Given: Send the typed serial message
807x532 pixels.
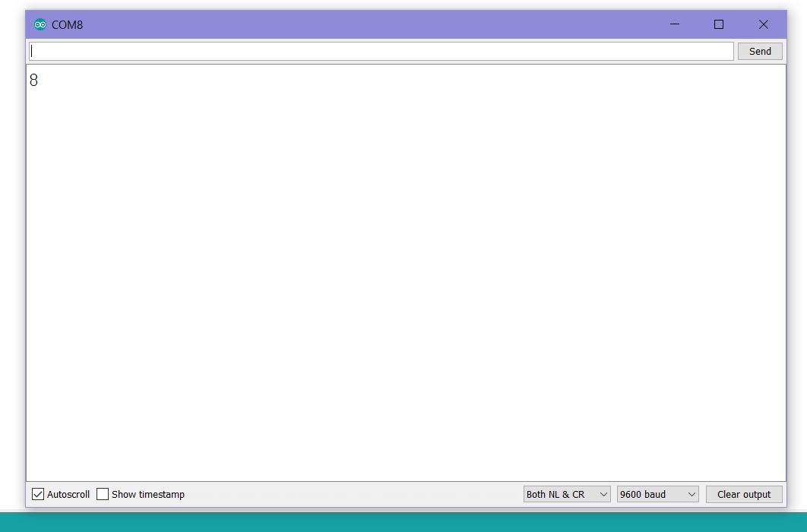Looking at the screenshot, I should click(x=759, y=51).
